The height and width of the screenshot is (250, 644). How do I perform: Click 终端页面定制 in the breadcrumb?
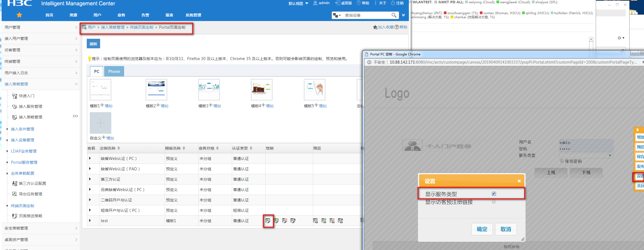click(142, 27)
